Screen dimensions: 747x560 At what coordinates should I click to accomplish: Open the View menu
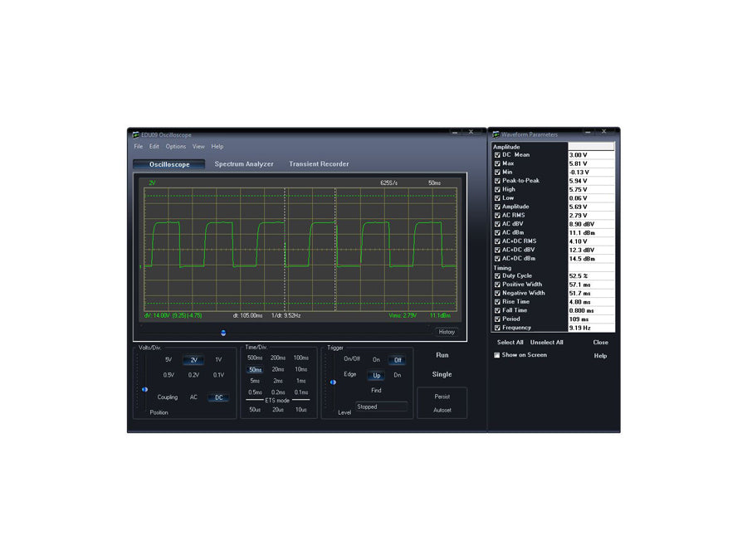click(198, 147)
